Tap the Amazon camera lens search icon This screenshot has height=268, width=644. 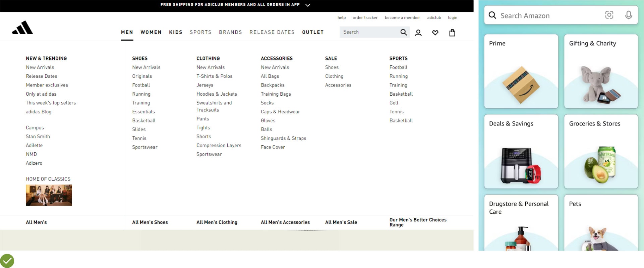(609, 15)
